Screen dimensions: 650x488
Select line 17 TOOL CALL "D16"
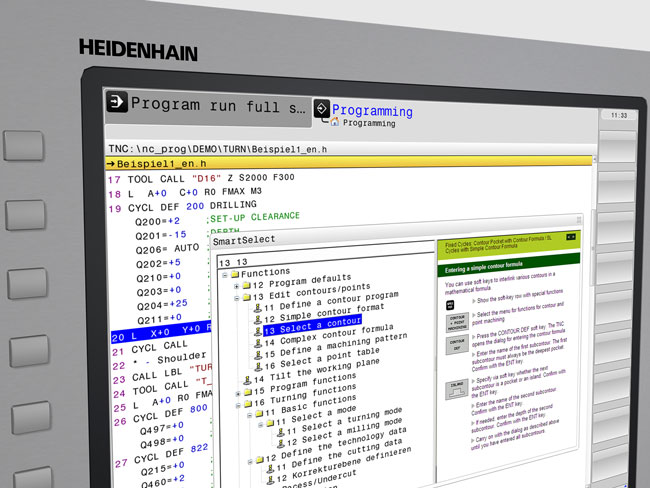201,178
